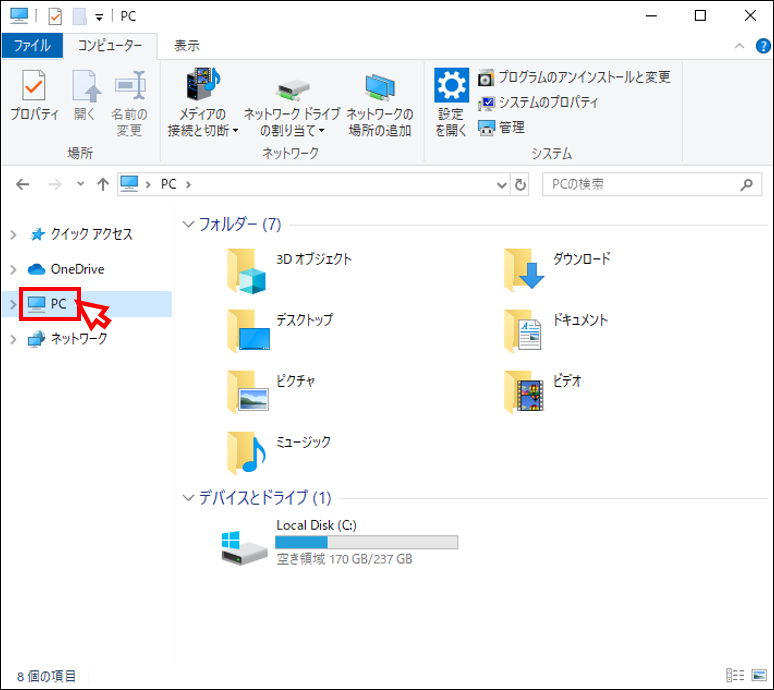Select the ミュージック folder

(279, 453)
